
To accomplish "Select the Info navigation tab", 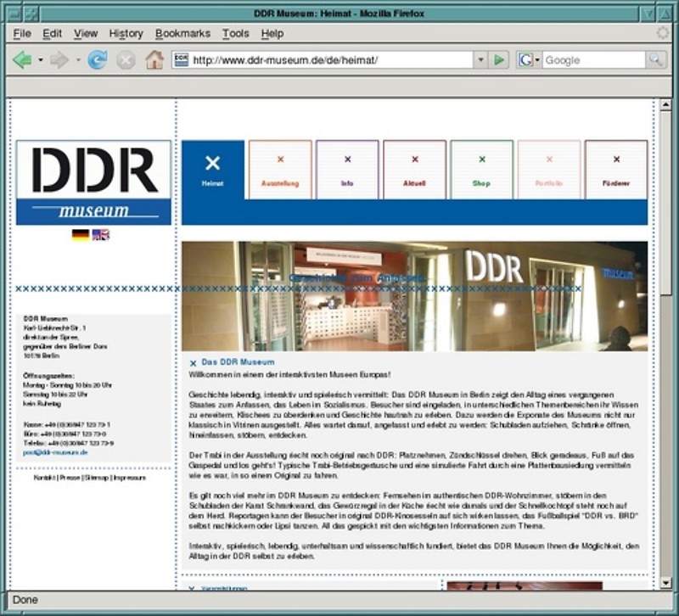I will [347, 170].
